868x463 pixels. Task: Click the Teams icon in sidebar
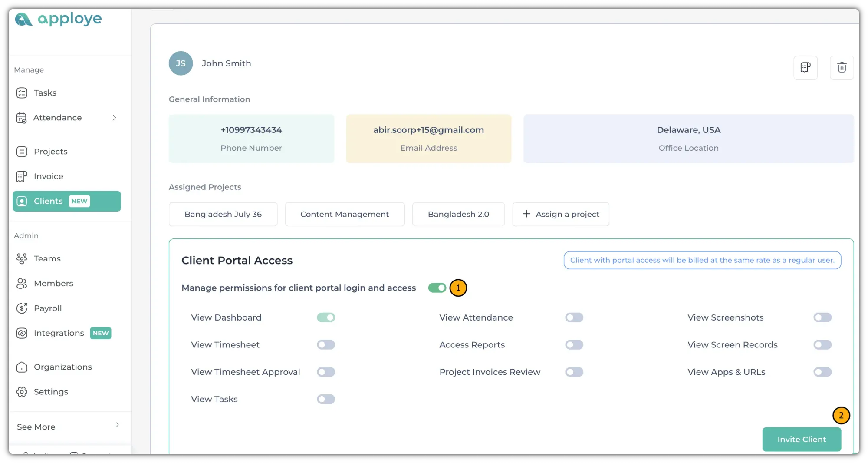tap(22, 259)
